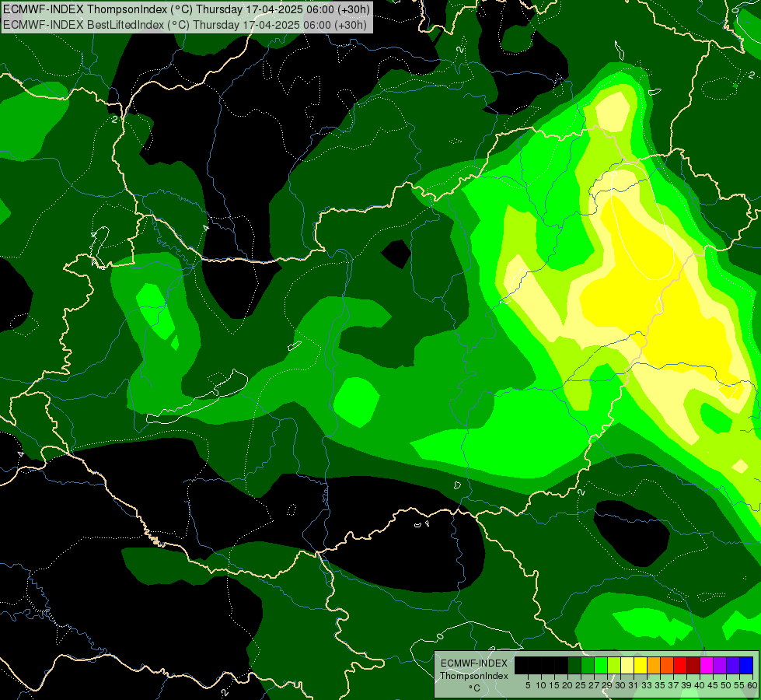Click the ThompsonIndex title line at top
Image resolution: width=761 pixels, height=700 pixels.
(x=187, y=9)
